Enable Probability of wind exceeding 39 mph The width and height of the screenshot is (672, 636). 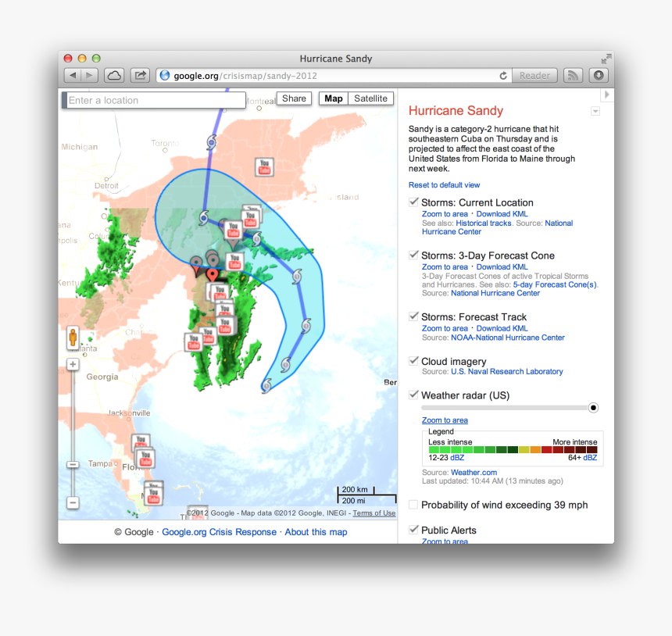coord(413,505)
